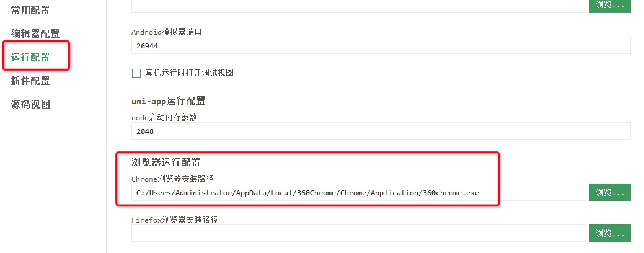Focus the node启动内存参数 field showing 2048
The image size is (644, 253).
(x=381, y=131)
